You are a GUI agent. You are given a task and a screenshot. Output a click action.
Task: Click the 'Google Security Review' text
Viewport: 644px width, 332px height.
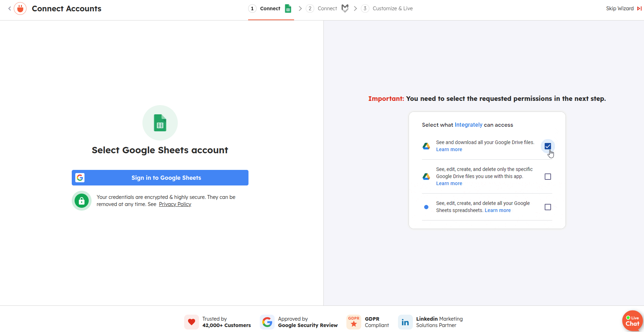click(x=308, y=325)
